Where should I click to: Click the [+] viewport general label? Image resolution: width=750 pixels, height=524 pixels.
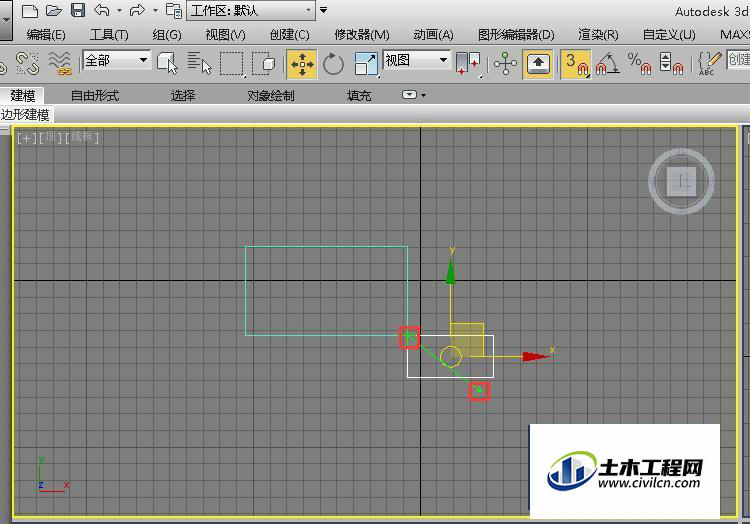click(26, 138)
